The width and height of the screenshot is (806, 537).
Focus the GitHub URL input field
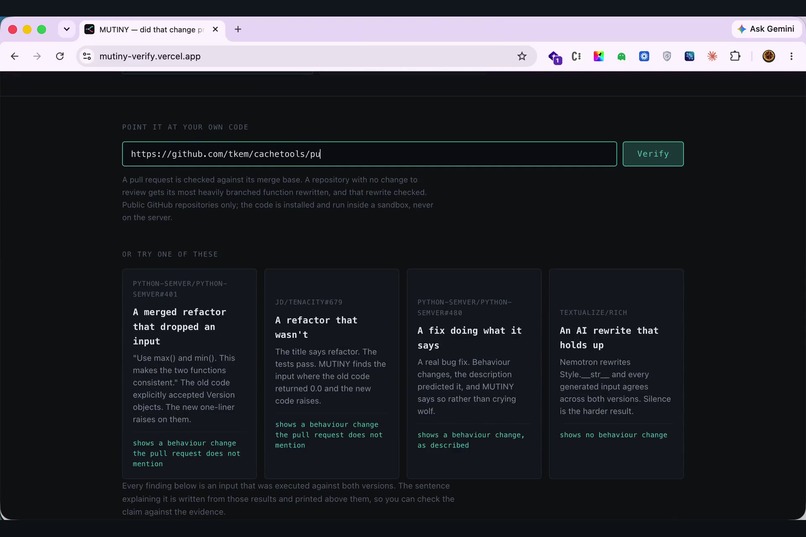click(369, 154)
